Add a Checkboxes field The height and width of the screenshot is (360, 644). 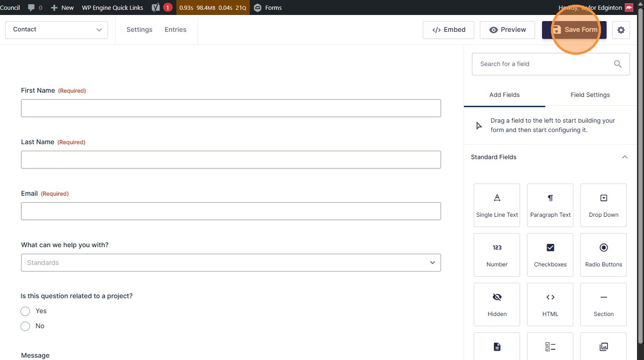click(550, 255)
